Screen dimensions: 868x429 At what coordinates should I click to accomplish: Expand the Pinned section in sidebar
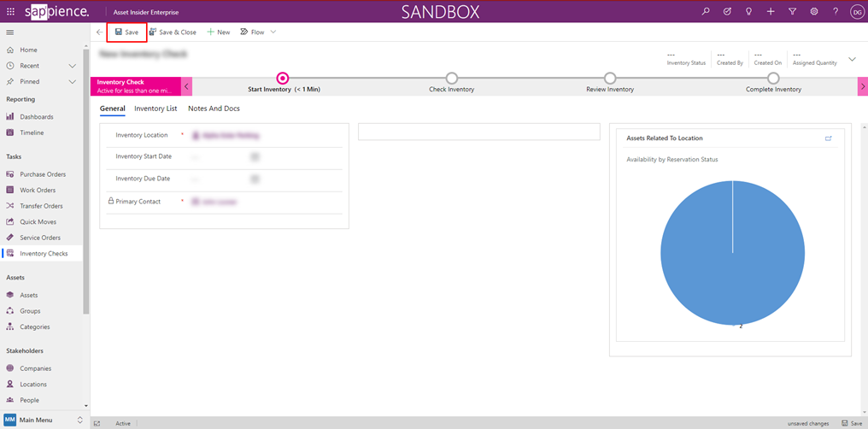[73, 82]
